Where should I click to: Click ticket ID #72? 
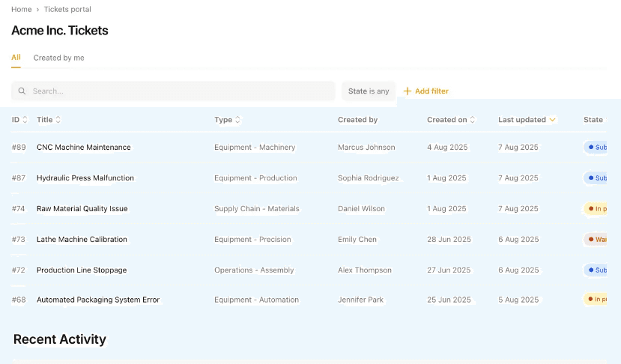18,270
